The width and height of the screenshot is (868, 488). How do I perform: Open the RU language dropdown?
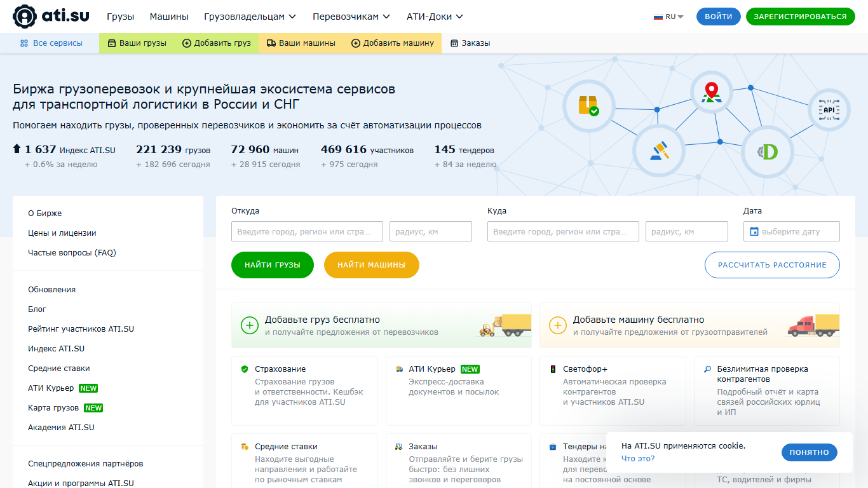(669, 17)
